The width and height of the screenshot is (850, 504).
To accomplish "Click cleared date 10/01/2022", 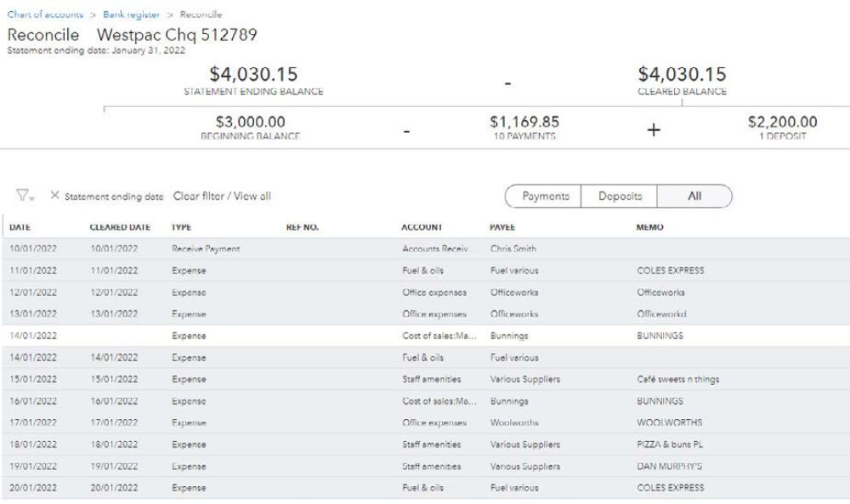I will coord(114,249).
